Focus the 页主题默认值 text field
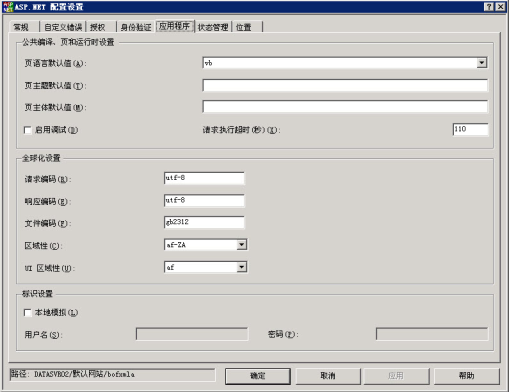This screenshot has height=392, width=509. [x=345, y=85]
